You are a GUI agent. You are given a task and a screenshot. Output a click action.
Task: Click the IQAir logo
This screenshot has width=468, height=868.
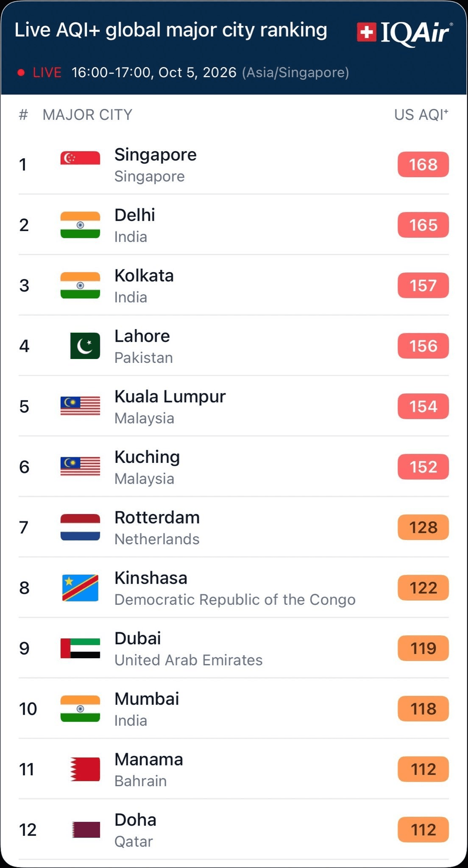coord(405,33)
